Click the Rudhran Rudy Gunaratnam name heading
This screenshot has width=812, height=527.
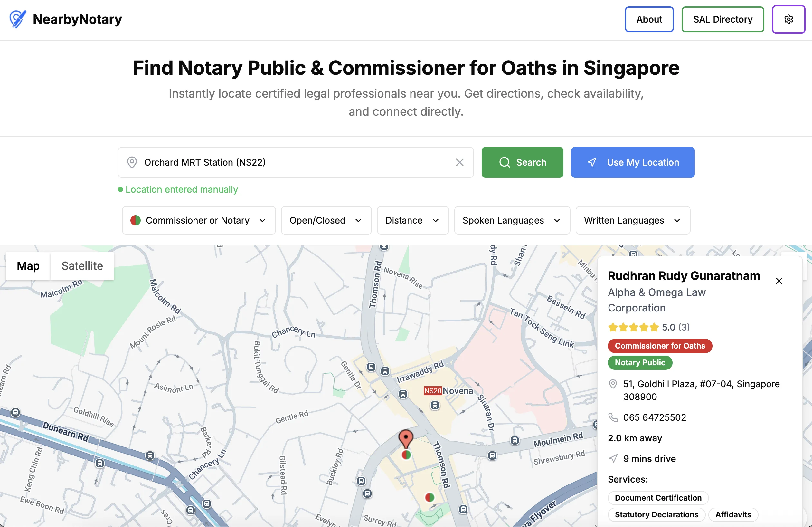(x=684, y=276)
